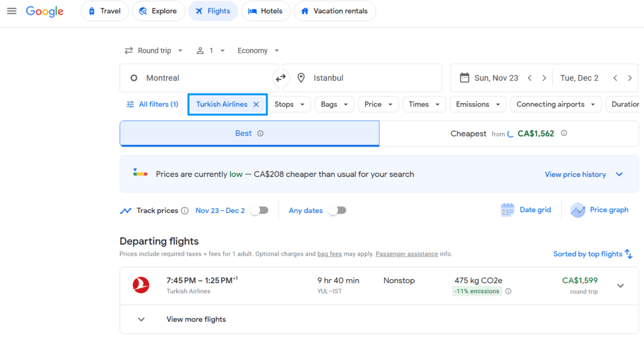This screenshot has height=340, width=644.
Task: Click the origin circle icon
Action: (134, 78)
